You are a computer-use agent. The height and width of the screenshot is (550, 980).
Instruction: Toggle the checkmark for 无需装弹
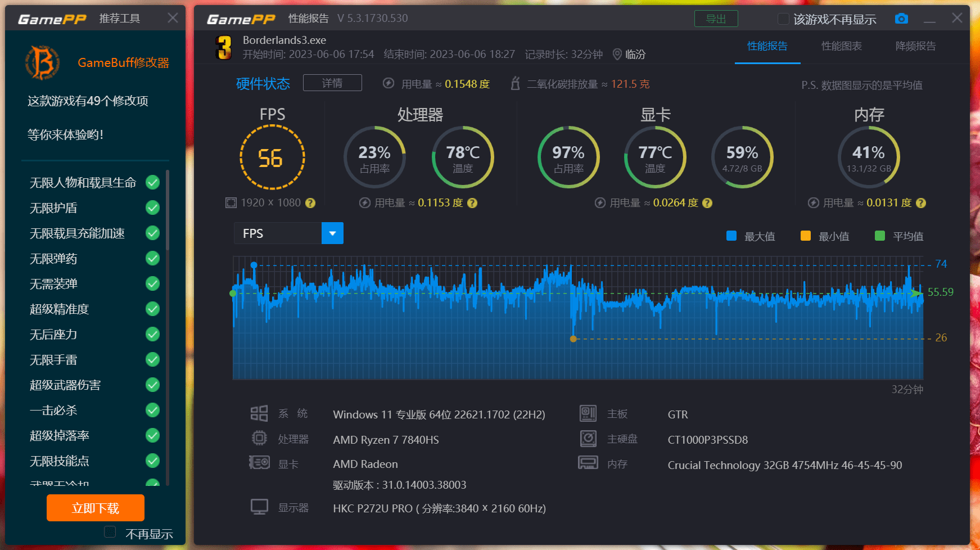click(x=152, y=283)
